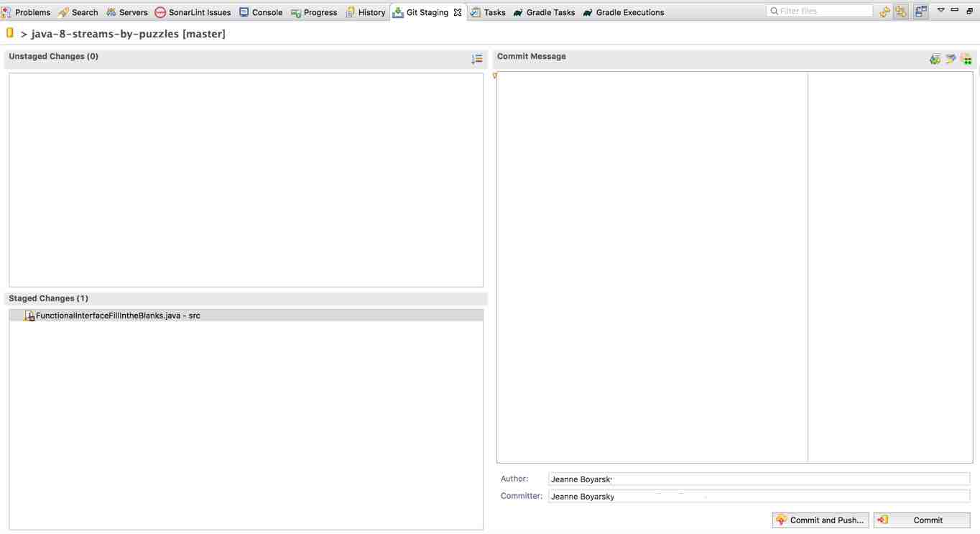Toggle Add Change-Id icon

point(966,59)
